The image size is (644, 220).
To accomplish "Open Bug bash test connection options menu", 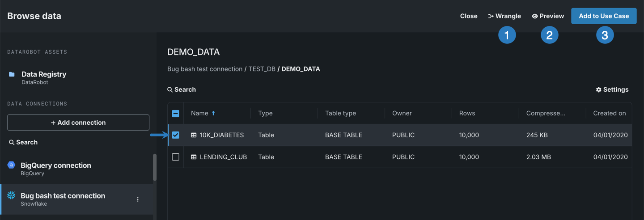I will [x=138, y=199].
